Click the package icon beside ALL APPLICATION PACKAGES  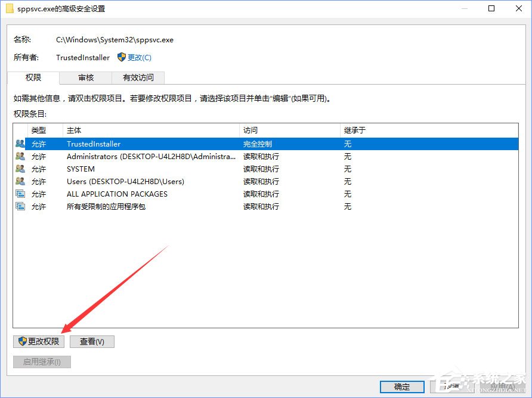coord(19,194)
